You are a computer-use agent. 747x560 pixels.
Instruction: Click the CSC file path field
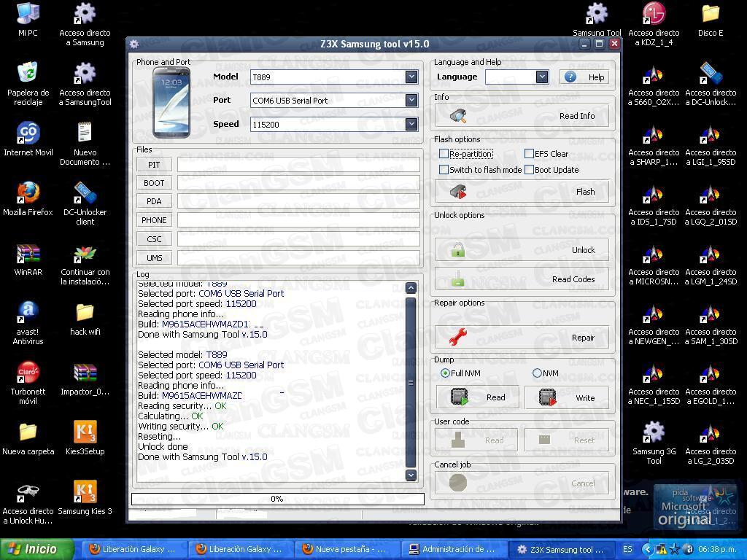click(298, 239)
